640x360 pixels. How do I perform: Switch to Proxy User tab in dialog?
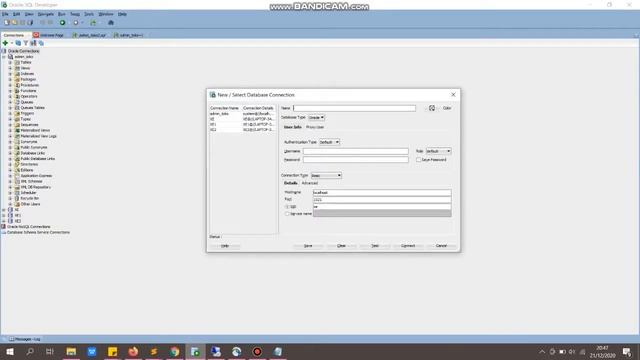(315, 127)
